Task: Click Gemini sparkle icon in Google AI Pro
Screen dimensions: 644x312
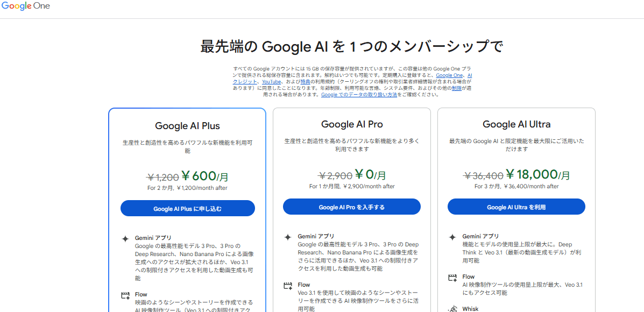Action: pyautogui.click(x=288, y=237)
